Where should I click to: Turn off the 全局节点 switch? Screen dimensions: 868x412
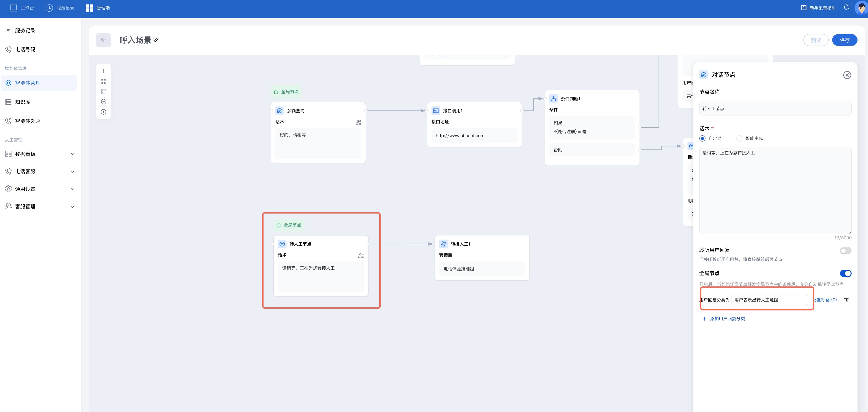(845, 273)
